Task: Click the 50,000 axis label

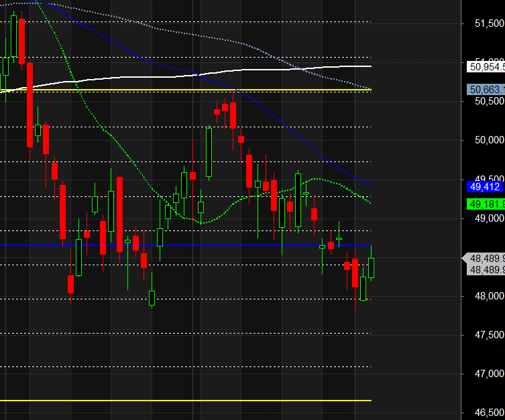Action: 489,140
